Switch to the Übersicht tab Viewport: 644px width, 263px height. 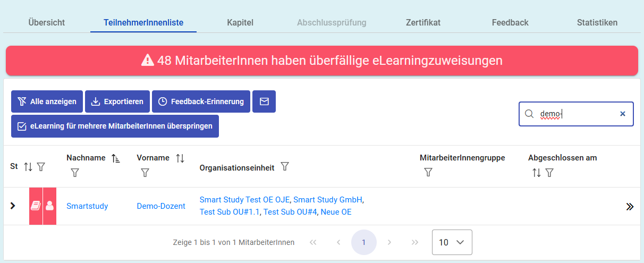pos(47,22)
